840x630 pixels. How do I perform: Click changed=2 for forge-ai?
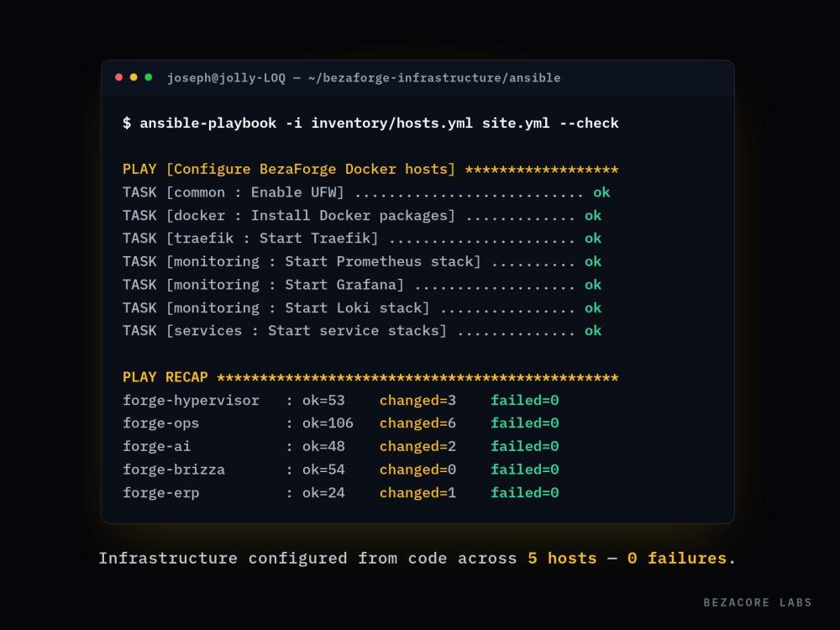(417, 446)
